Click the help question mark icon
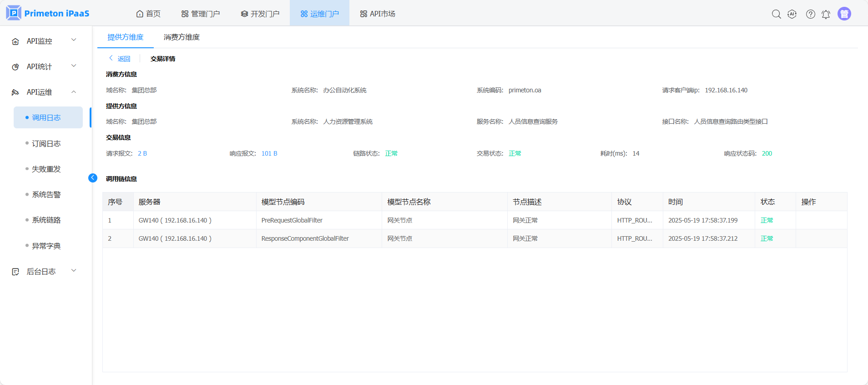868x385 pixels. click(810, 14)
